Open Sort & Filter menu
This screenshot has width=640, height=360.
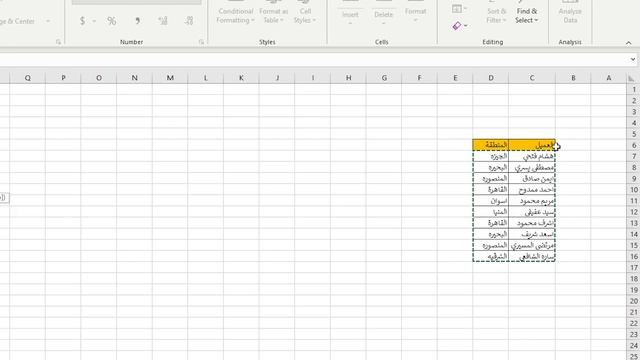pyautogui.click(x=496, y=16)
